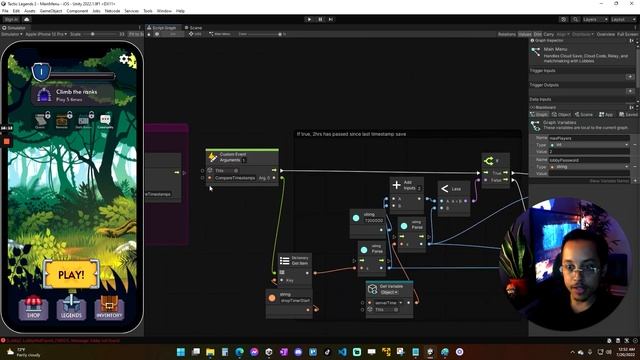
Task: Open the Layers dropdown
Action: click(x=595, y=19)
